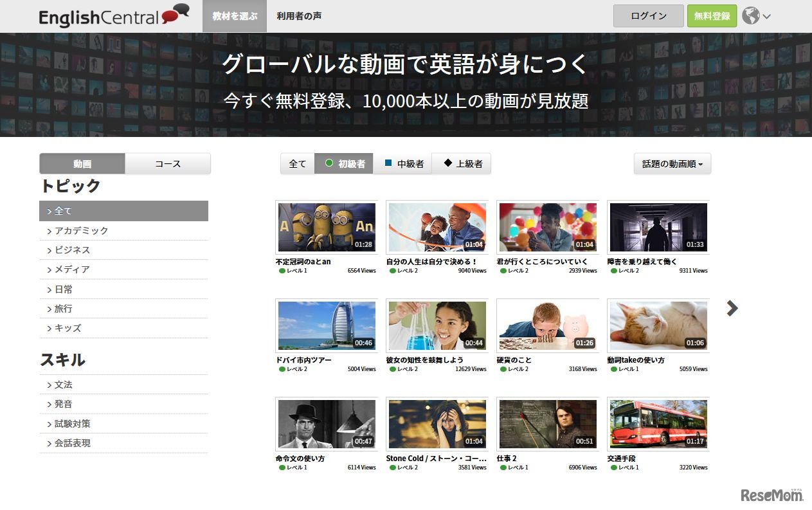
Task: Select the 初級者 level filter
Action: coord(344,164)
